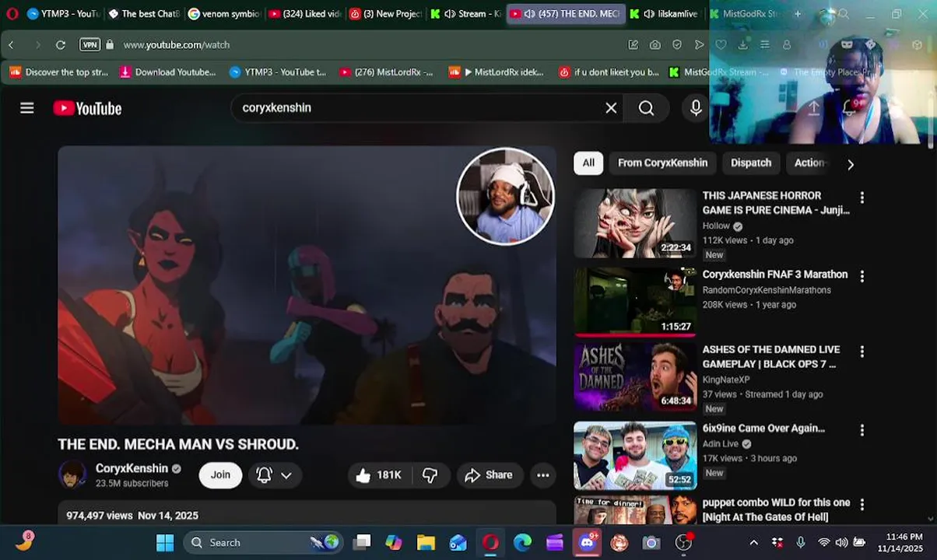
Task: Share the MECHA MAN VS SHROUD video
Action: (489, 475)
